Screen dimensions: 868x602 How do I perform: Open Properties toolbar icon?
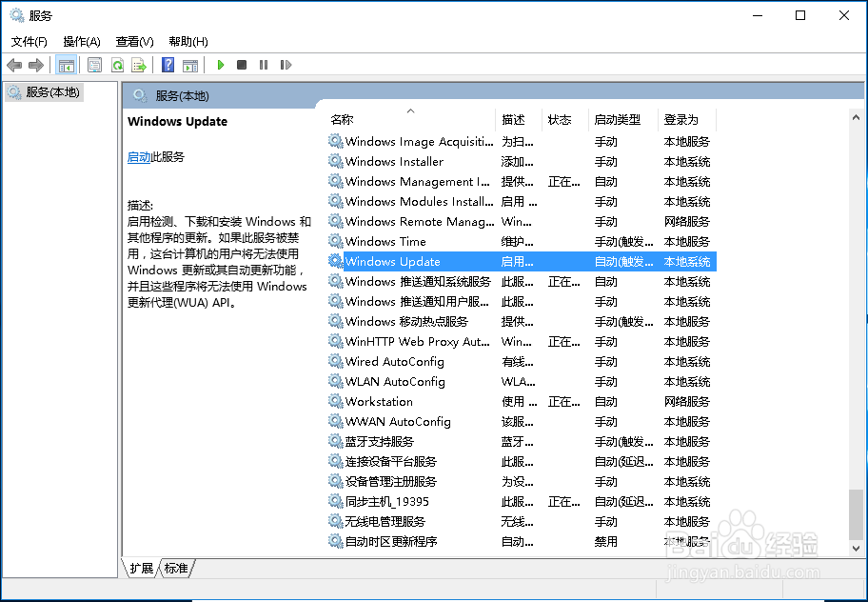point(94,66)
